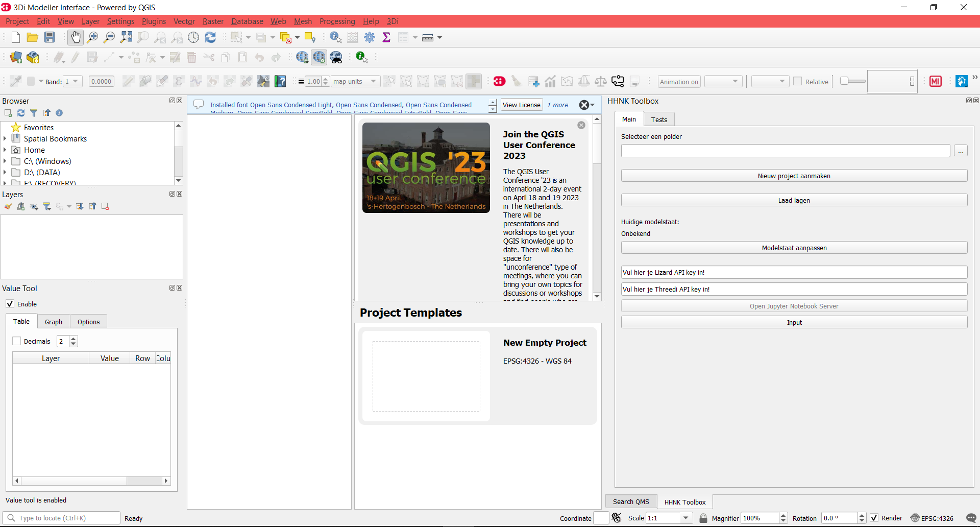Click the news feed vertical scrollbar
The image size is (980, 527).
(x=597, y=207)
